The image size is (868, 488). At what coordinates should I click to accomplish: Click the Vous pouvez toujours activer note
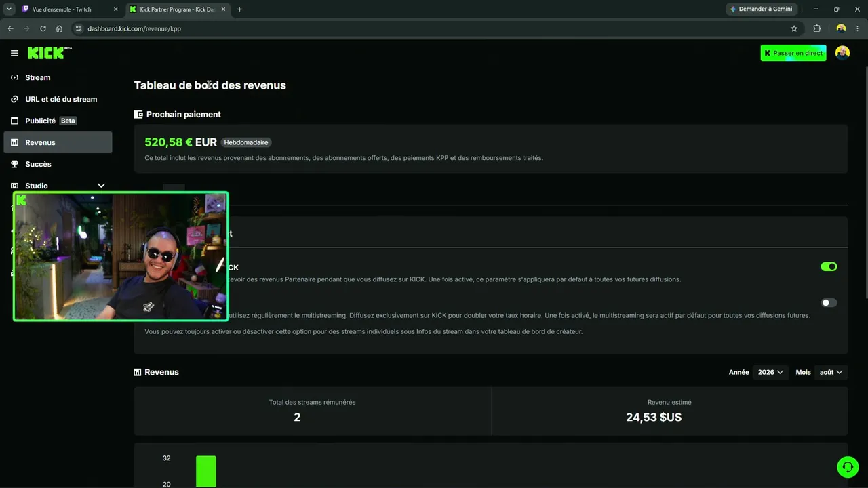coord(363,331)
